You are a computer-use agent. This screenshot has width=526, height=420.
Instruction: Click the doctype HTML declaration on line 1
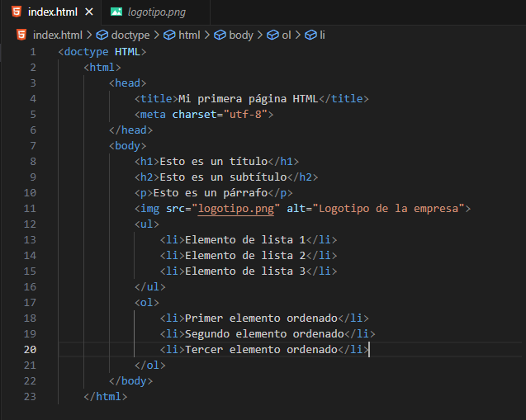[102, 52]
